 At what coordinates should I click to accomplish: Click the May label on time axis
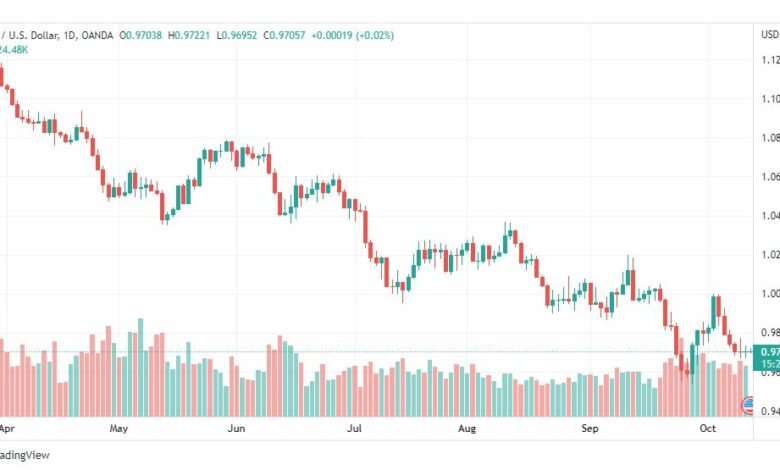click(119, 428)
